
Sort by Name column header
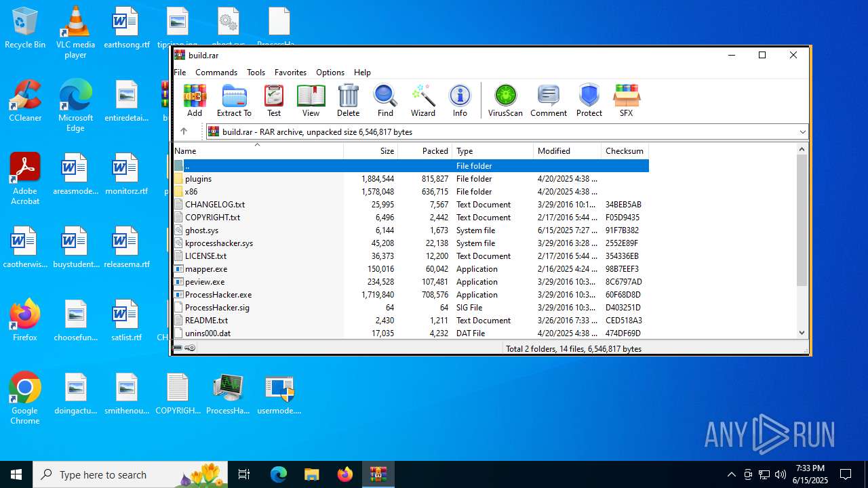coord(258,150)
